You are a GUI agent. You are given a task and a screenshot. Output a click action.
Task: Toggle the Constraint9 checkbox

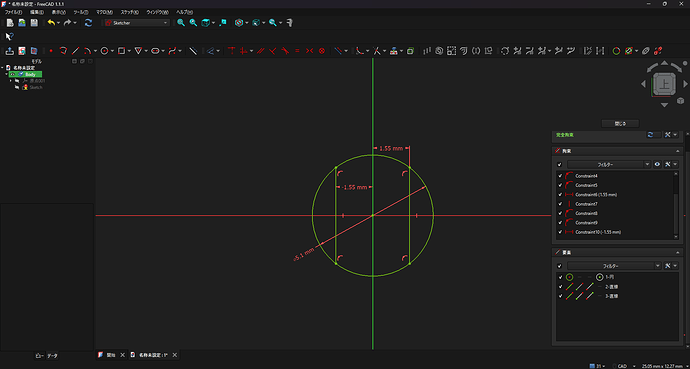560,223
